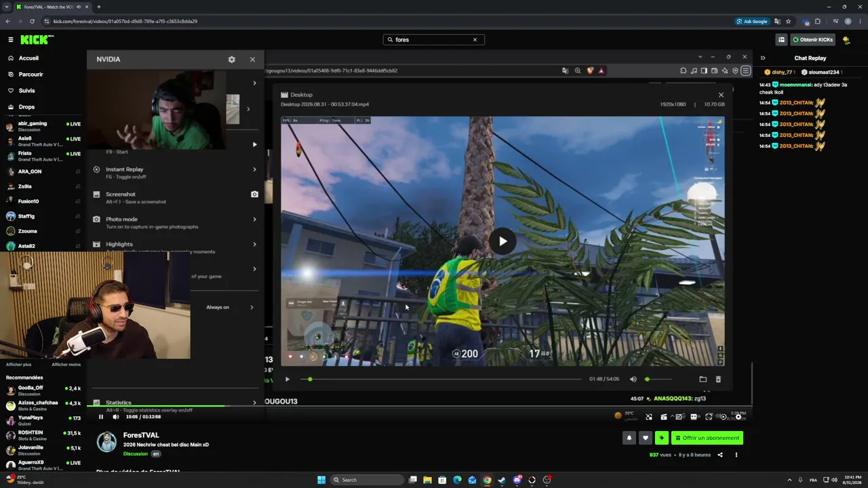Open Parcourir in Kick sidebar

[x=25, y=75]
